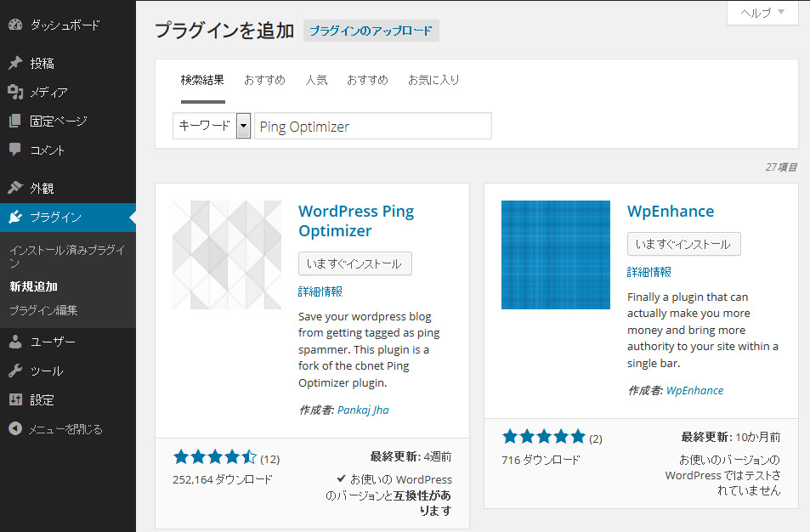Click the Ping Optimizer search field
The height and width of the screenshot is (532, 810).
[373, 126]
